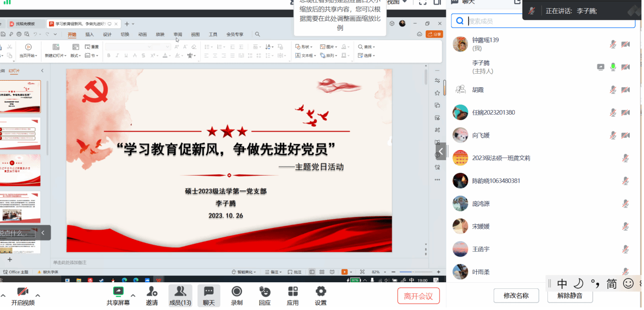Image resolution: width=644 pixels, height=310 pixels.
Task: Start screen sharing with 共享屏幕
Action: click(118, 295)
